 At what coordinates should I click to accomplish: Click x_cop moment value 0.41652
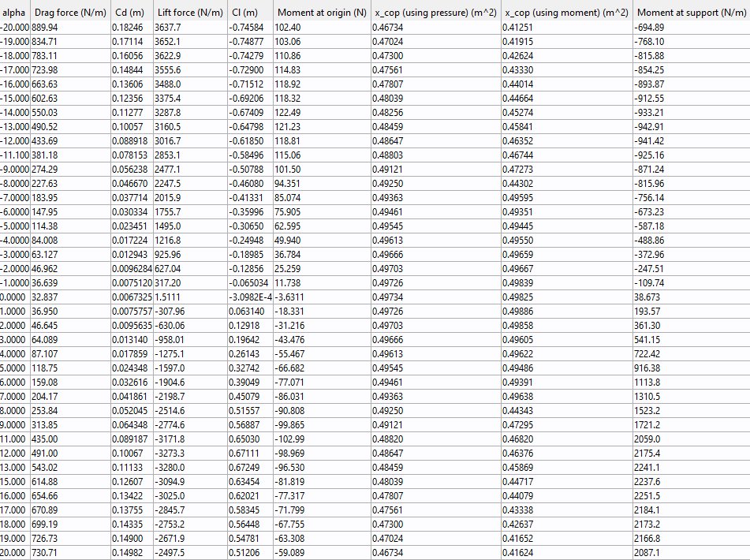click(x=567, y=539)
